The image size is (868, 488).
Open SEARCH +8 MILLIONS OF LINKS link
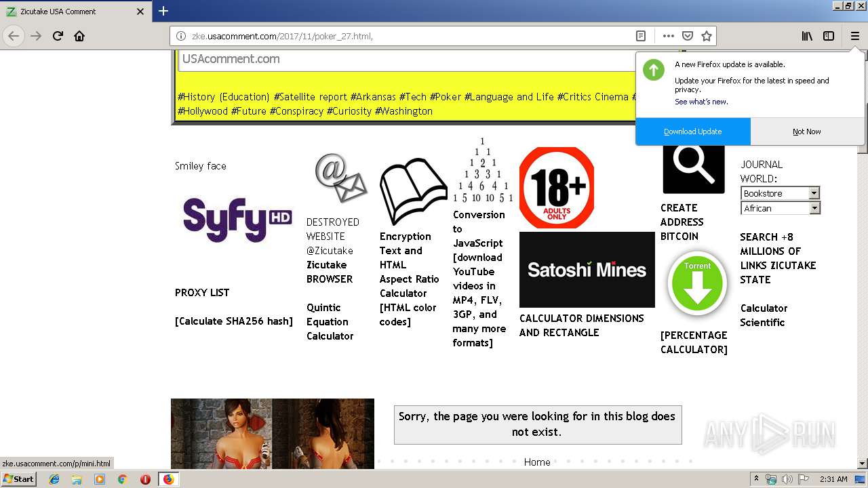pos(778,258)
